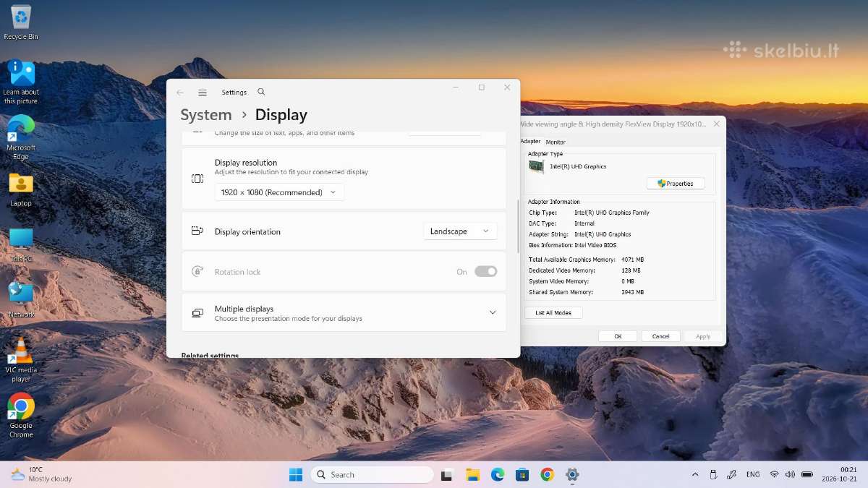Screen dimensions: 868x488
Task: Click the Settings window vertical scrollbar
Action: tap(517, 226)
